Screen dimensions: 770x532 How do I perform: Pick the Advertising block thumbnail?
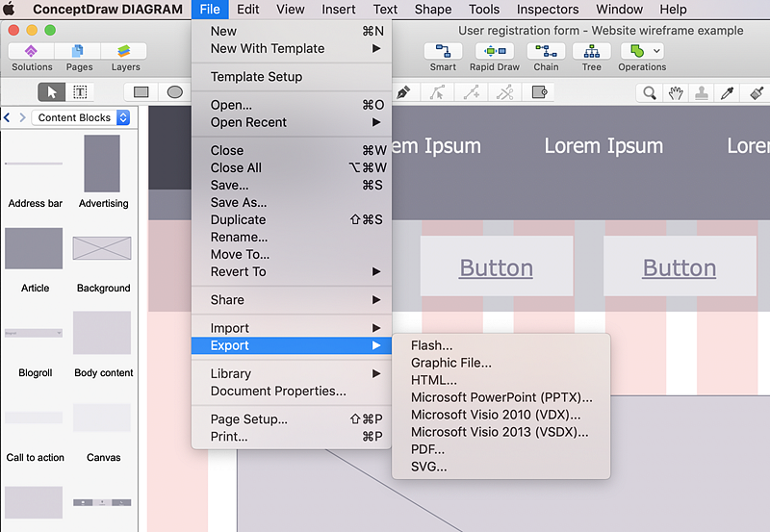[x=102, y=164]
